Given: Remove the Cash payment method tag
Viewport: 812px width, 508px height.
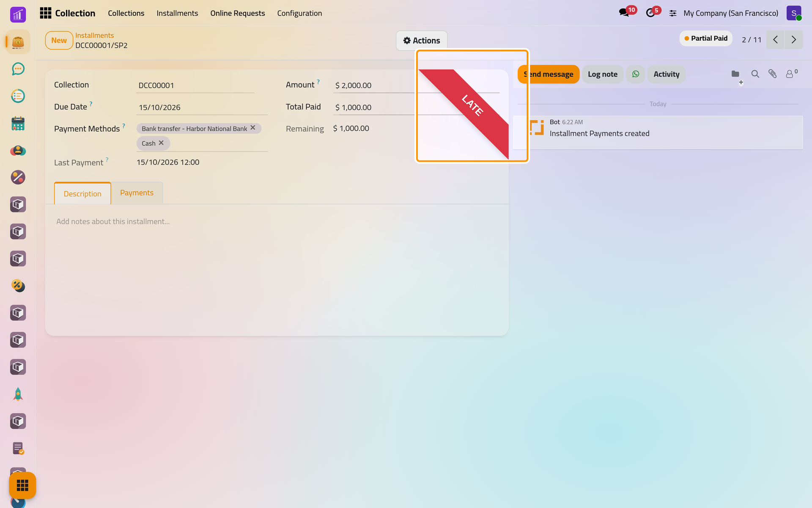Looking at the screenshot, I should click(161, 143).
